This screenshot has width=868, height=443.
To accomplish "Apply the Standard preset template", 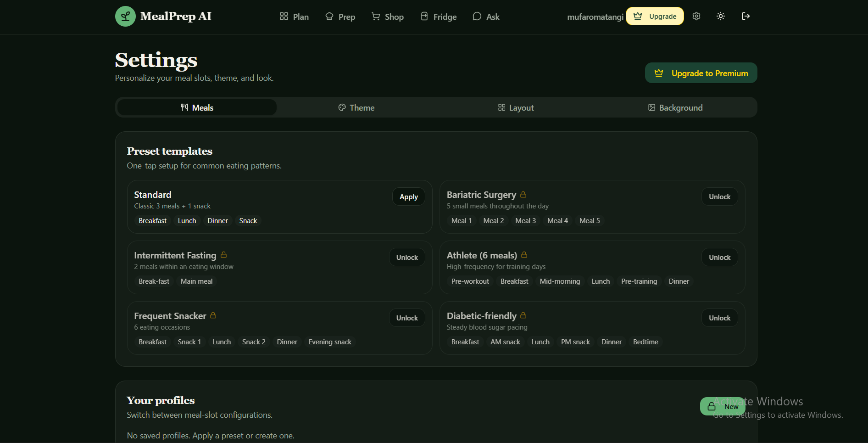I will tap(409, 196).
